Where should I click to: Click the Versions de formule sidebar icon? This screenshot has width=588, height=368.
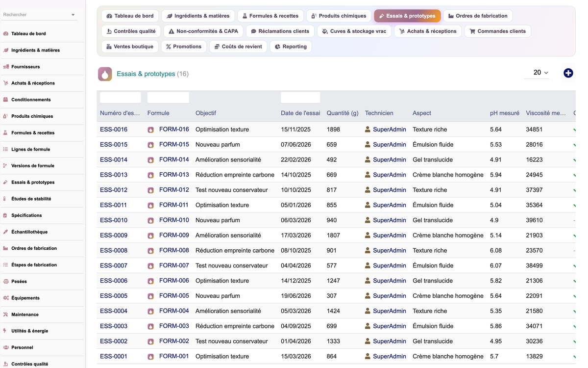point(6,166)
